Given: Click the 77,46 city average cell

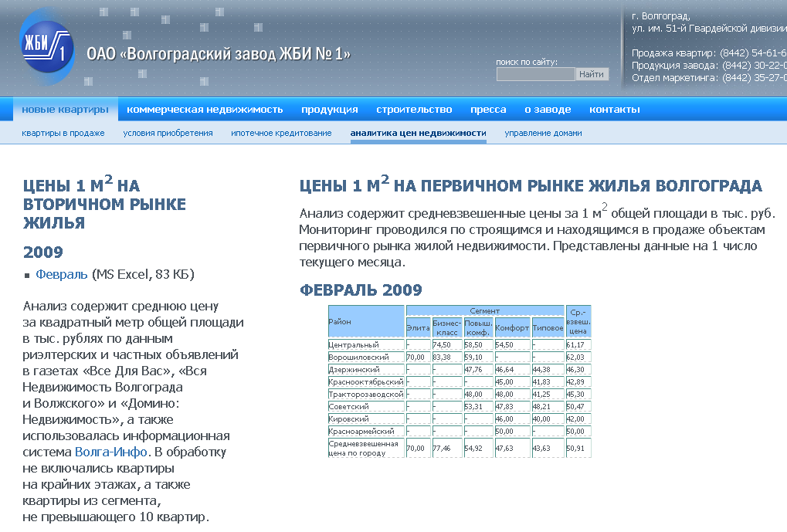Looking at the screenshot, I should coord(446,448).
